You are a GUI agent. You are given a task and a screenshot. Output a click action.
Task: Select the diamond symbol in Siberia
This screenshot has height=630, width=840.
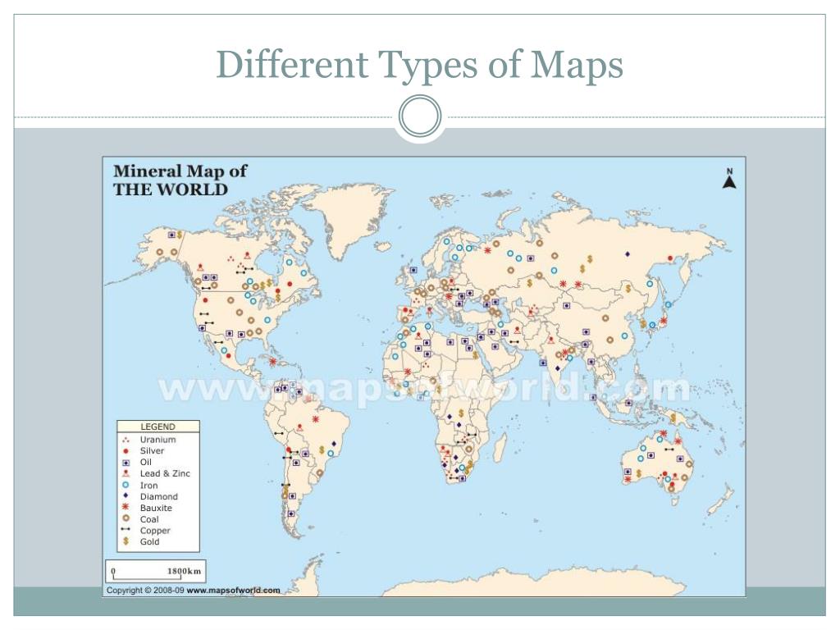coord(628,254)
